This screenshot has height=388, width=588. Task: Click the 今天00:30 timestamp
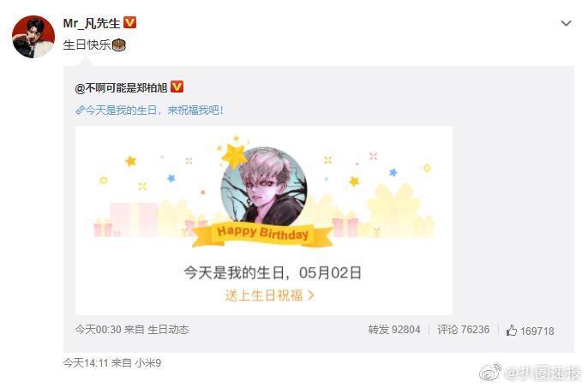(x=99, y=330)
